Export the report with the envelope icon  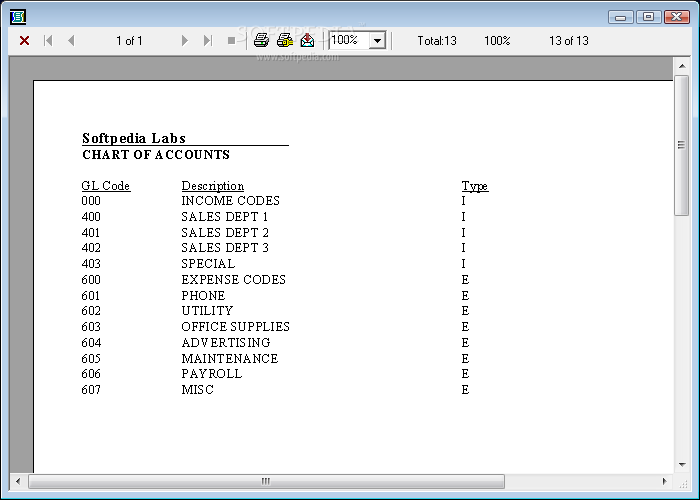tap(307, 41)
